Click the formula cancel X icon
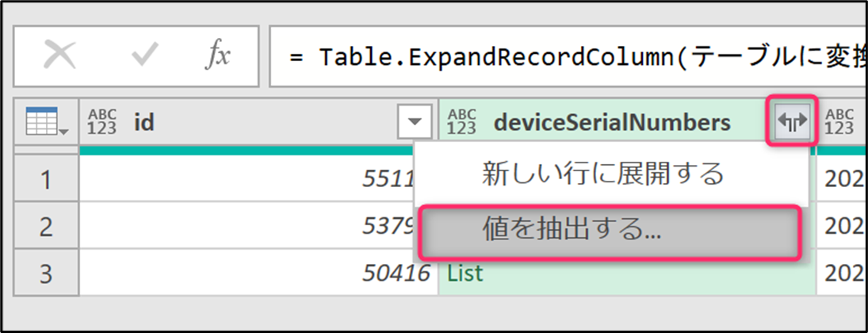The image size is (868, 333). (59, 55)
